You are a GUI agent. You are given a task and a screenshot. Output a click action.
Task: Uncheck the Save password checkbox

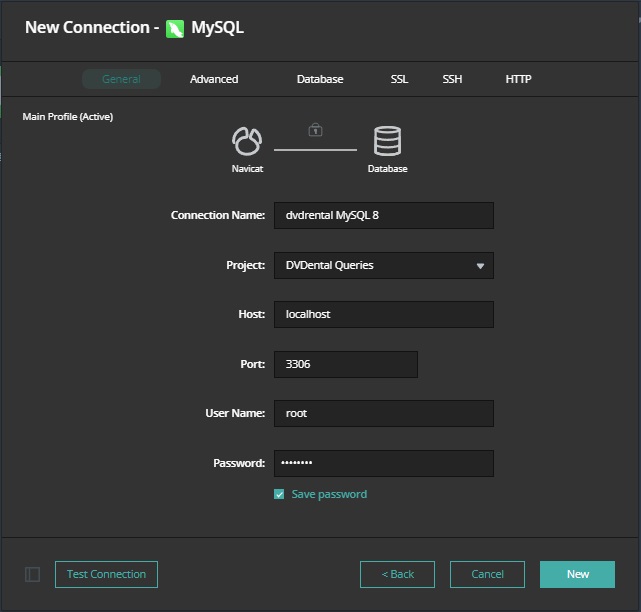(x=279, y=494)
